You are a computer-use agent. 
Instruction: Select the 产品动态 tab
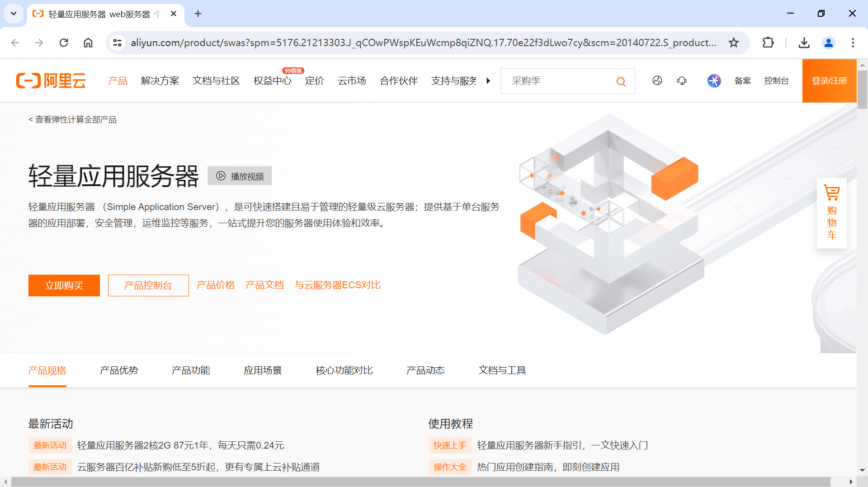click(425, 370)
